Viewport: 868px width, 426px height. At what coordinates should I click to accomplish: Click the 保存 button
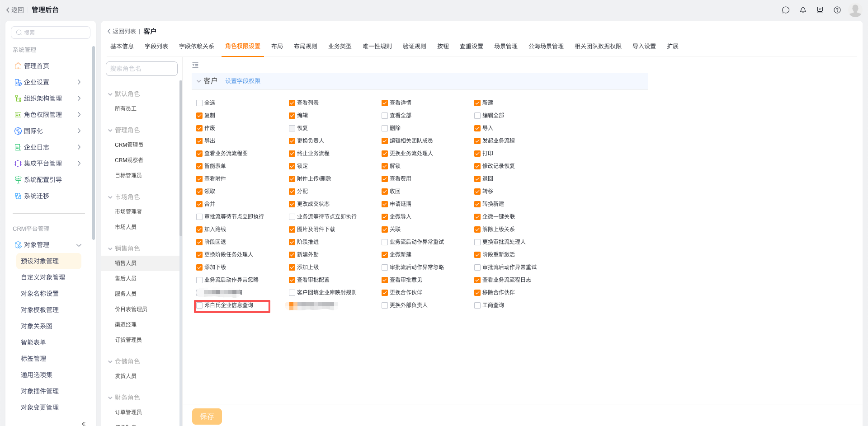point(207,416)
